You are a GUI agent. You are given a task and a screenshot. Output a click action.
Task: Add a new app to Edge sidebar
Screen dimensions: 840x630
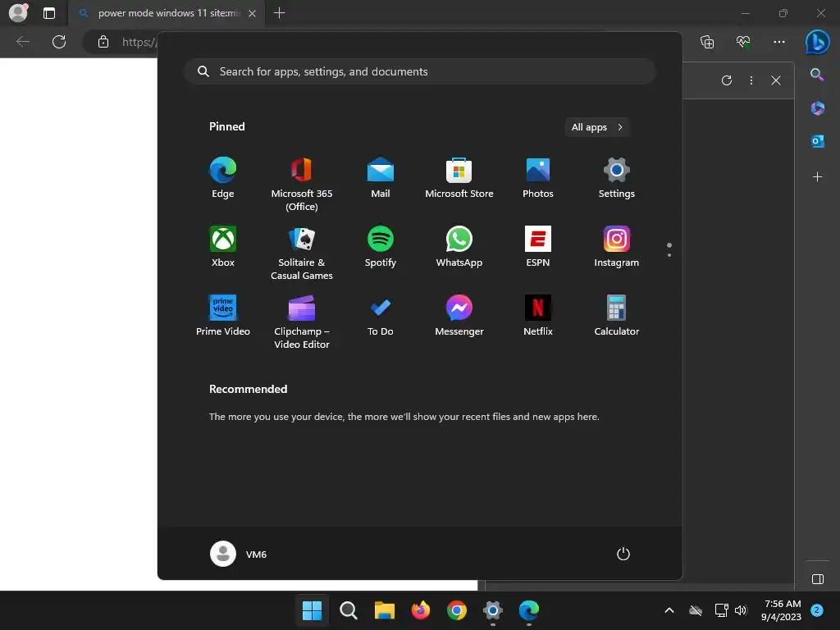817,177
